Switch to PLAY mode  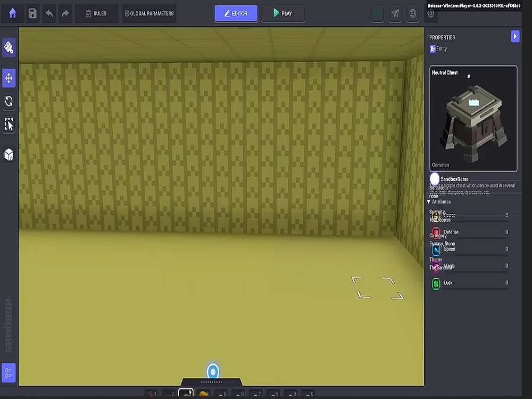[x=282, y=13]
